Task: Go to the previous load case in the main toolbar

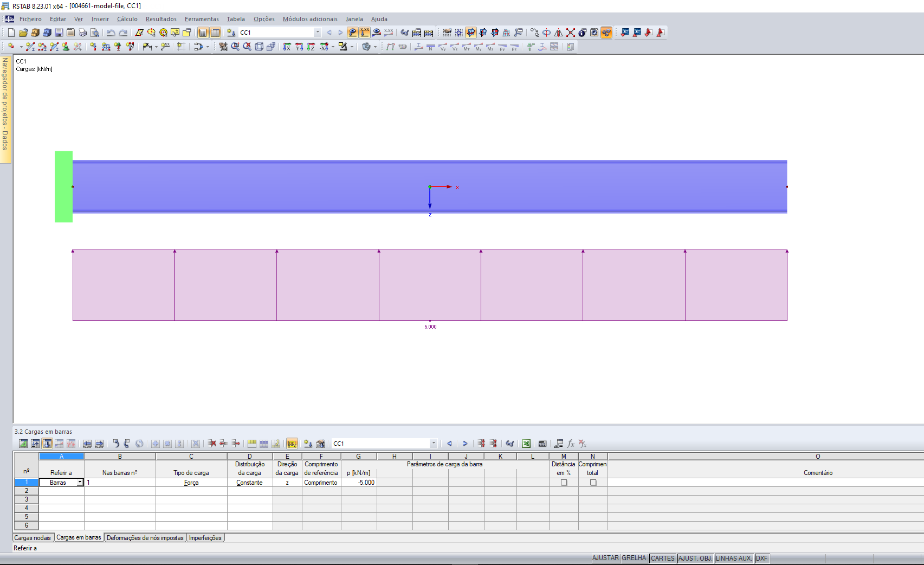Action: click(329, 33)
